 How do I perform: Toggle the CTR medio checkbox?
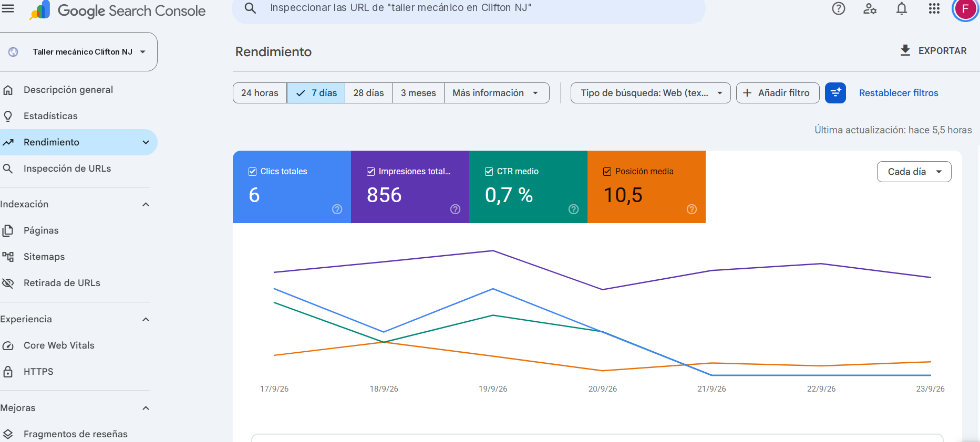click(489, 172)
